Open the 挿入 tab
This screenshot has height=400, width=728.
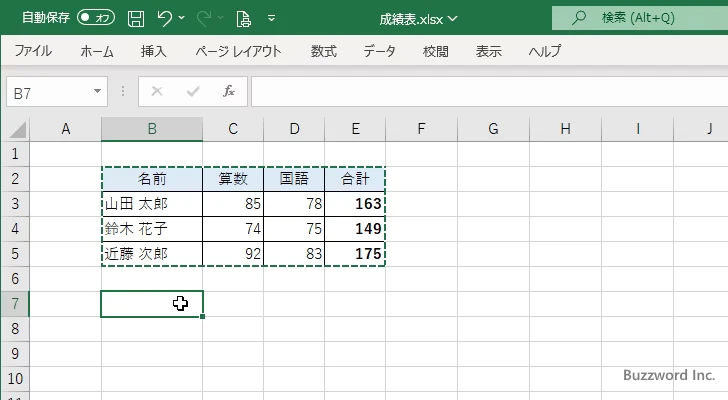click(x=154, y=51)
